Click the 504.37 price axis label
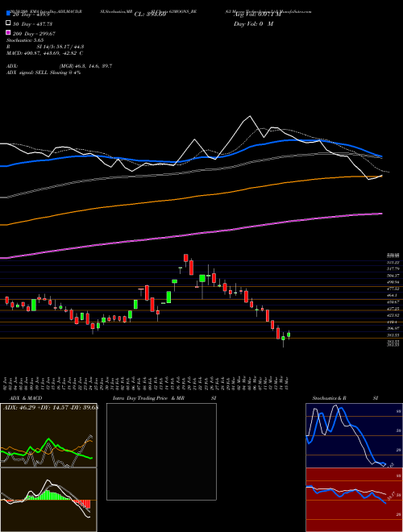 coord(393,276)
